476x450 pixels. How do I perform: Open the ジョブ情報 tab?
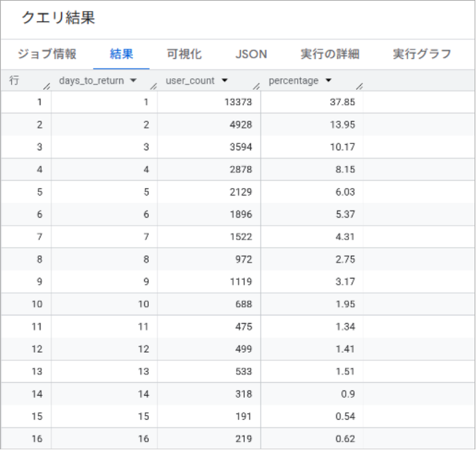click(x=47, y=54)
